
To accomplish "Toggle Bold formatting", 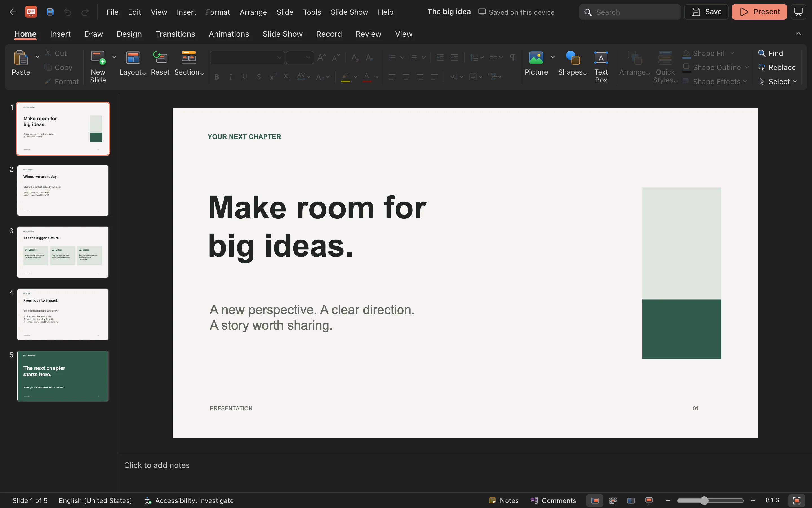I will tap(217, 77).
